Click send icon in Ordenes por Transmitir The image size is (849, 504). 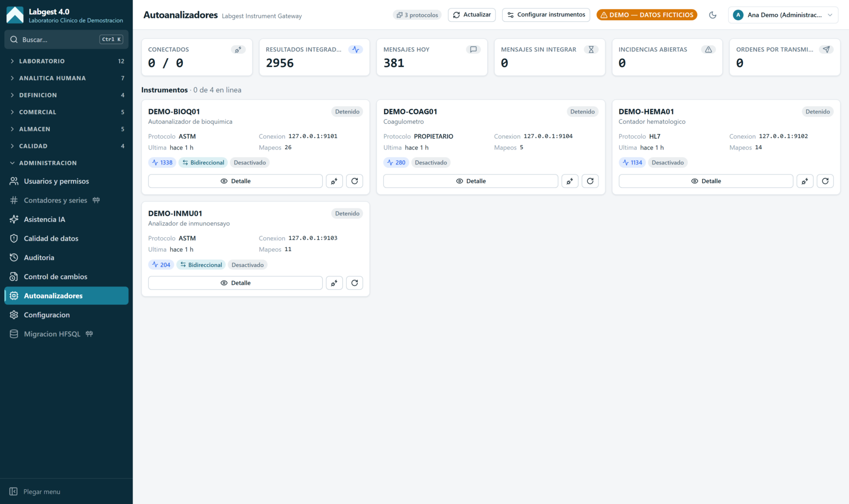coord(826,49)
